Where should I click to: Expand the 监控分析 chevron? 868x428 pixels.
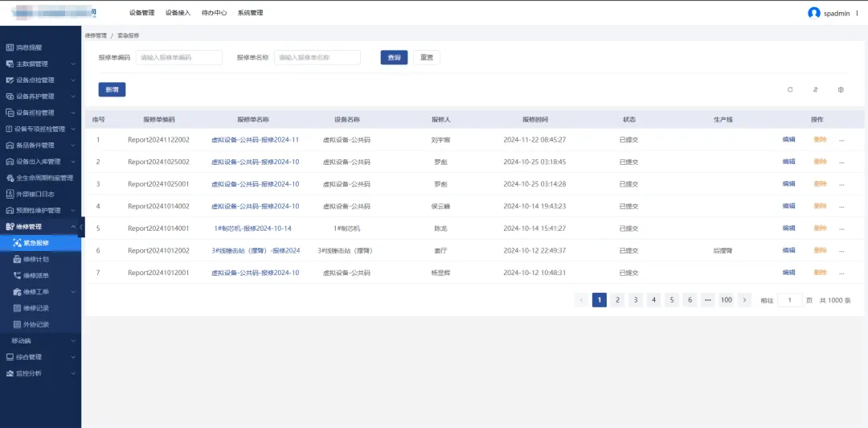73,373
